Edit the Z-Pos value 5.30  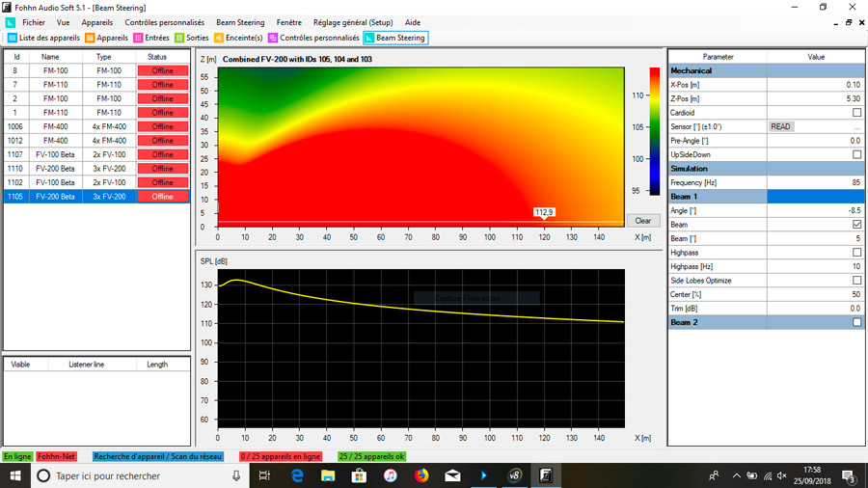pos(815,99)
